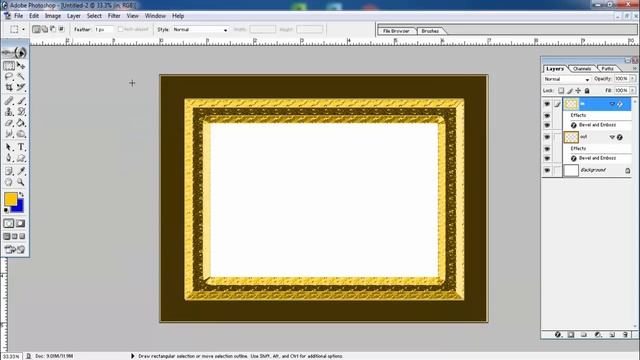The height and width of the screenshot is (360, 640).
Task: Select the Slice tool
Action: pyautogui.click(x=21, y=87)
